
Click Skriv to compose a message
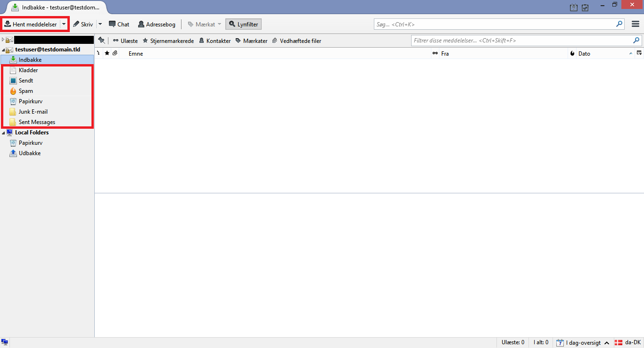coord(83,24)
